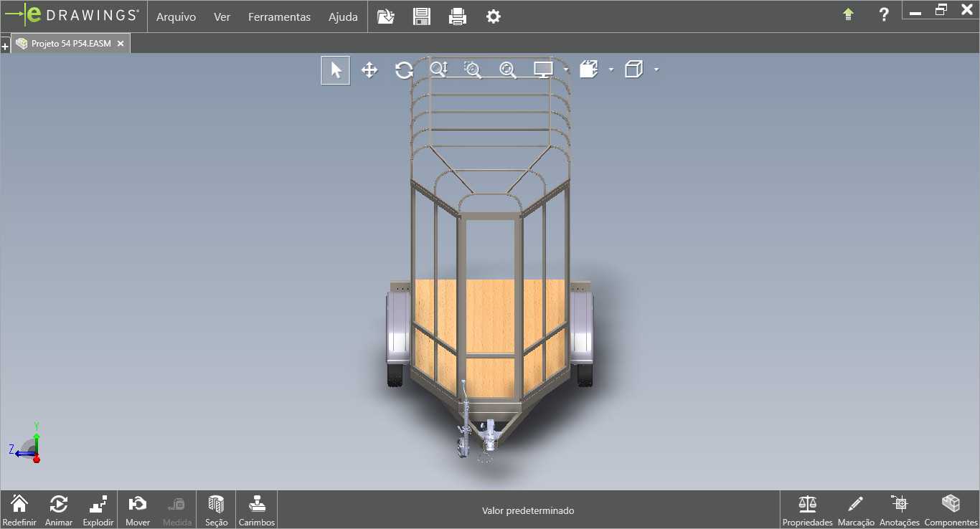Click the display style box icon
This screenshot has width=980, height=529.
(633, 70)
